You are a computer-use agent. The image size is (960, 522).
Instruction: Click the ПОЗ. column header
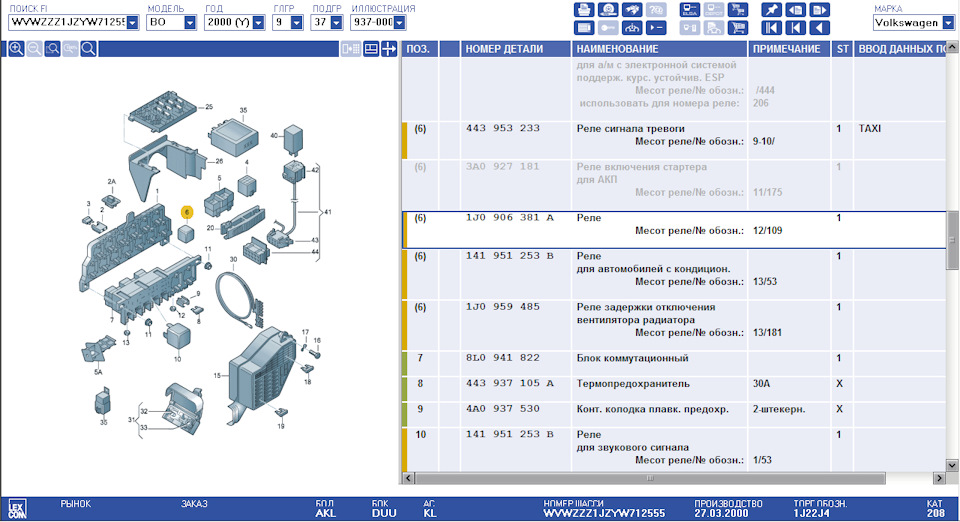[x=419, y=49]
